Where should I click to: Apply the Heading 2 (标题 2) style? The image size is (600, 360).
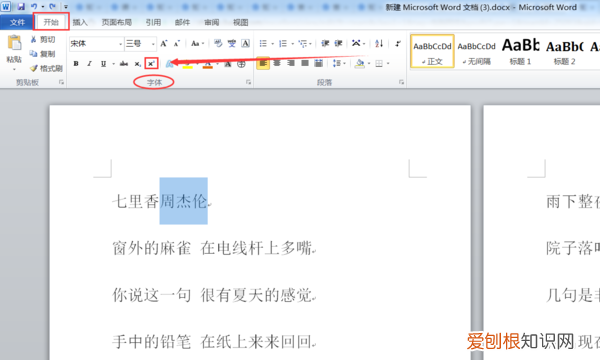coord(564,51)
